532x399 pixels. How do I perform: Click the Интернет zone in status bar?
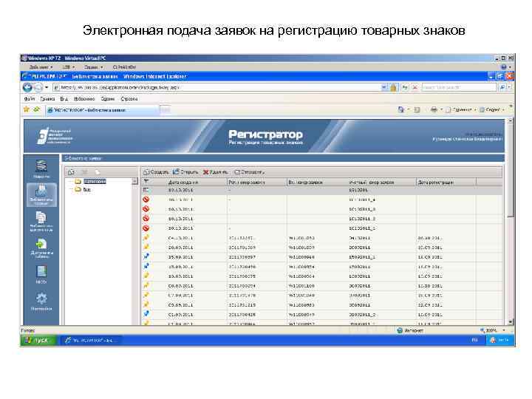click(410, 330)
